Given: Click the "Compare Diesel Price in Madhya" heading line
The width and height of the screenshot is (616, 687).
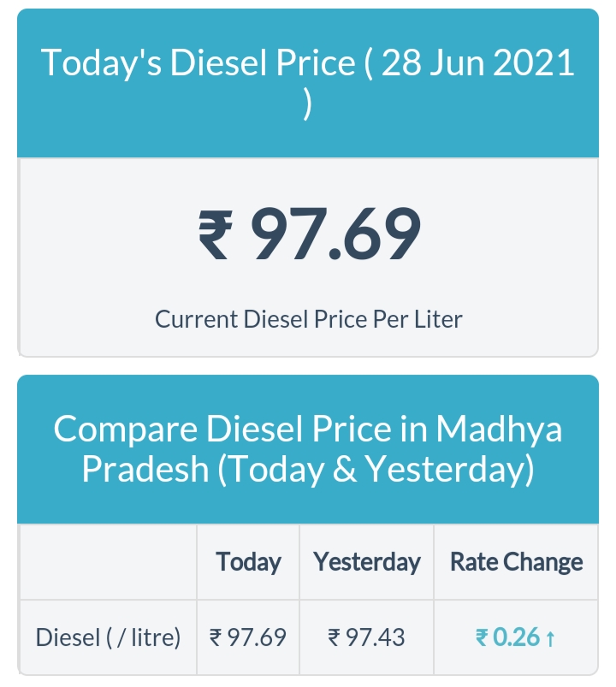Looking at the screenshot, I should click(x=308, y=429).
